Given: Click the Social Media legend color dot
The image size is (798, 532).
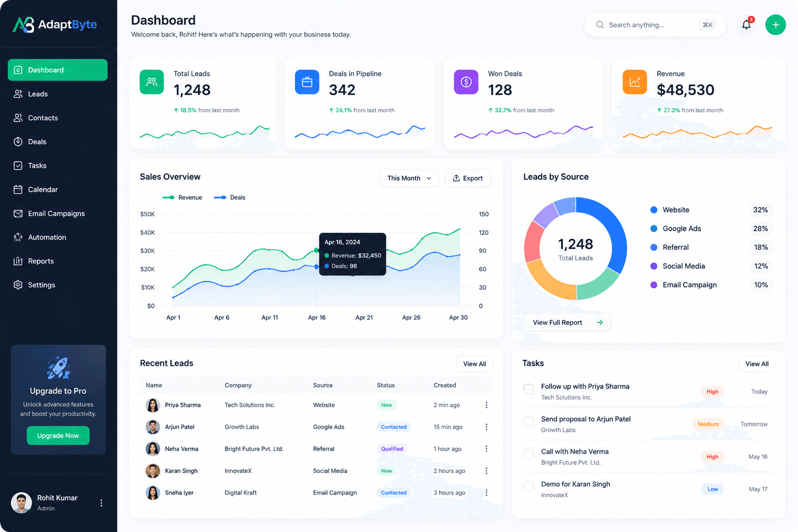Looking at the screenshot, I should 654,266.
